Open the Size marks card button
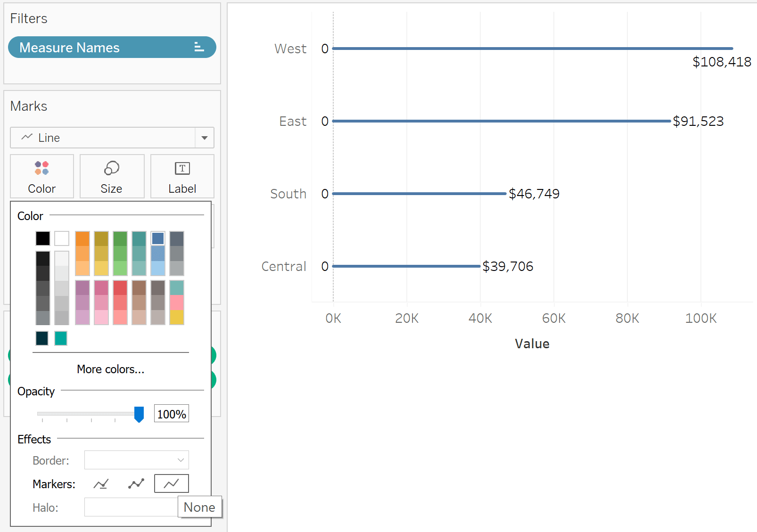The height and width of the screenshot is (532, 757). pos(112,176)
